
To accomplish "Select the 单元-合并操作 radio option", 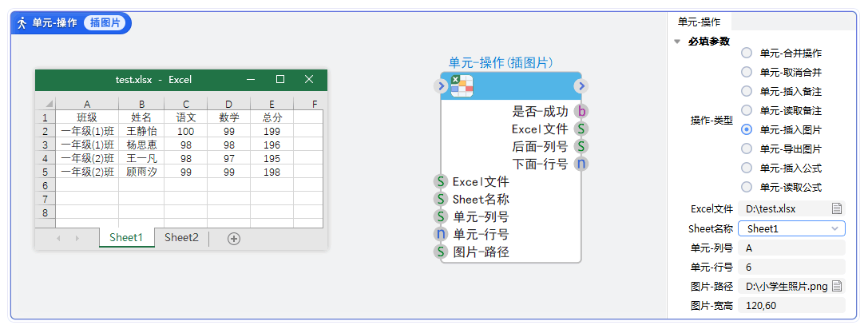I will 747,53.
